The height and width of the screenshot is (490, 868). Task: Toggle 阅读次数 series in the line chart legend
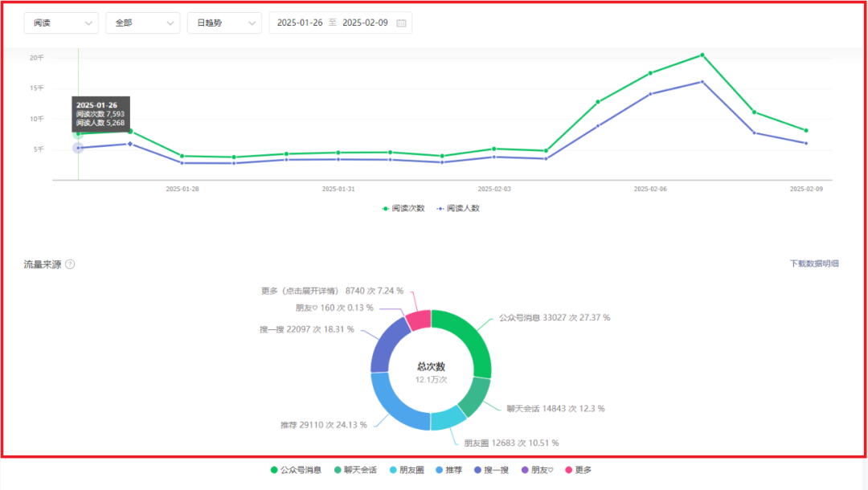click(x=403, y=208)
